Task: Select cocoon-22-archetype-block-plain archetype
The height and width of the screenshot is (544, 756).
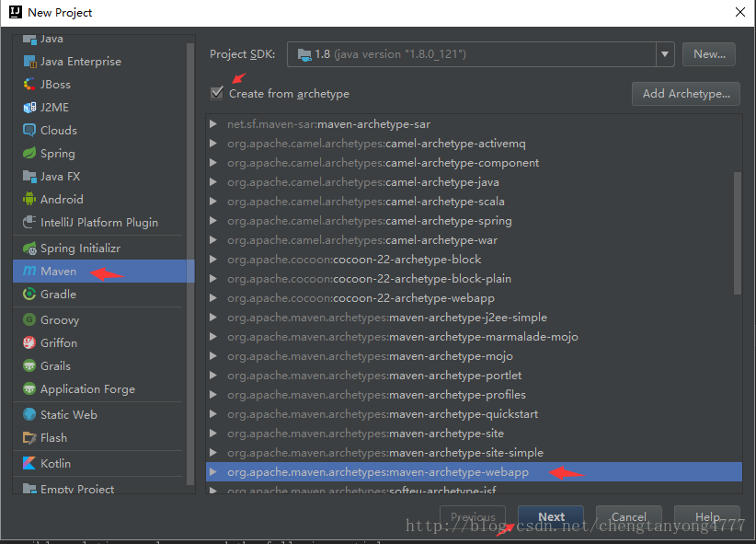Action: [x=474, y=279]
